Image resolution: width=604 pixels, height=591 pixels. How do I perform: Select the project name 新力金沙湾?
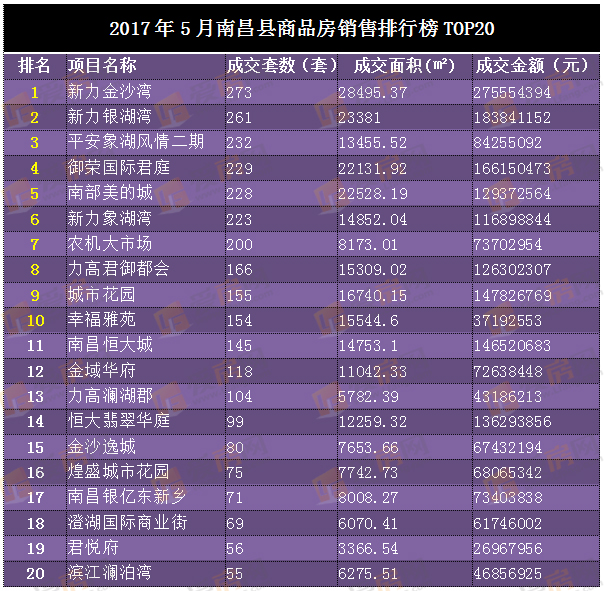110,92
